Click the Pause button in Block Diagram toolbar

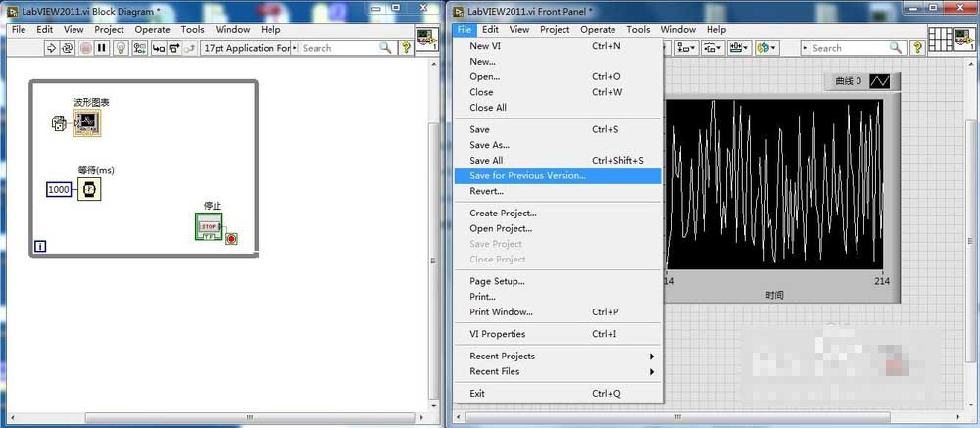[x=102, y=48]
